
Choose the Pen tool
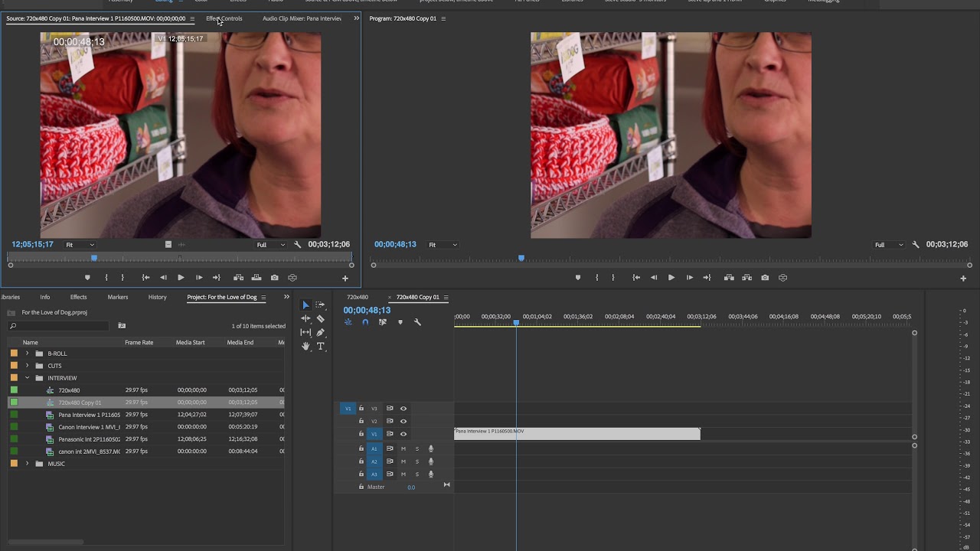pos(320,332)
